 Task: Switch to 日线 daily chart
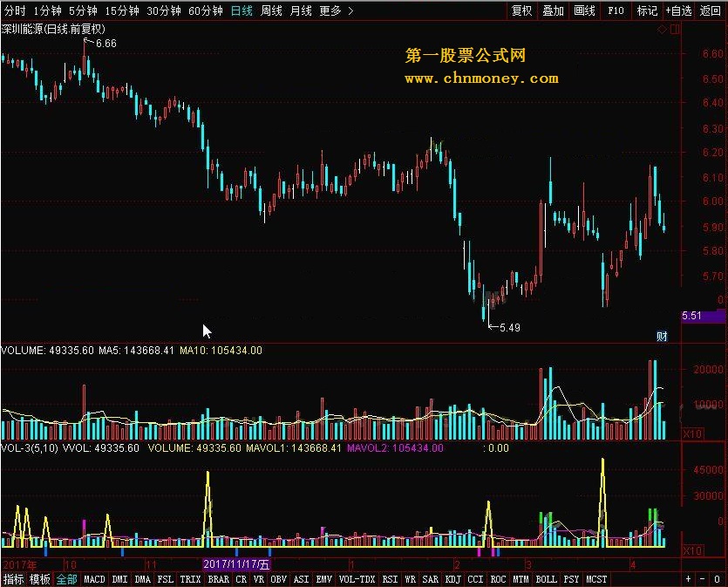[x=242, y=10]
